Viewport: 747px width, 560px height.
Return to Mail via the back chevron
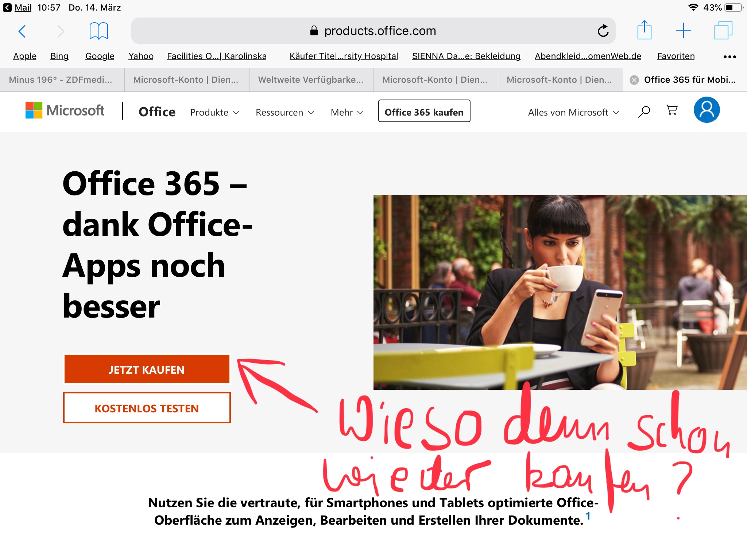click(x=7, y=8)
